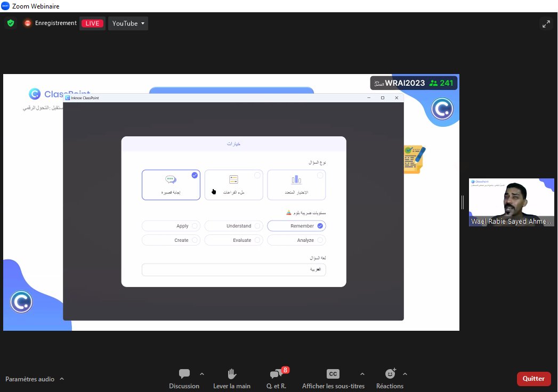
Task: Expand the Paramètres audio chevron
Action: pyautogui.click(x=62, y=379)
